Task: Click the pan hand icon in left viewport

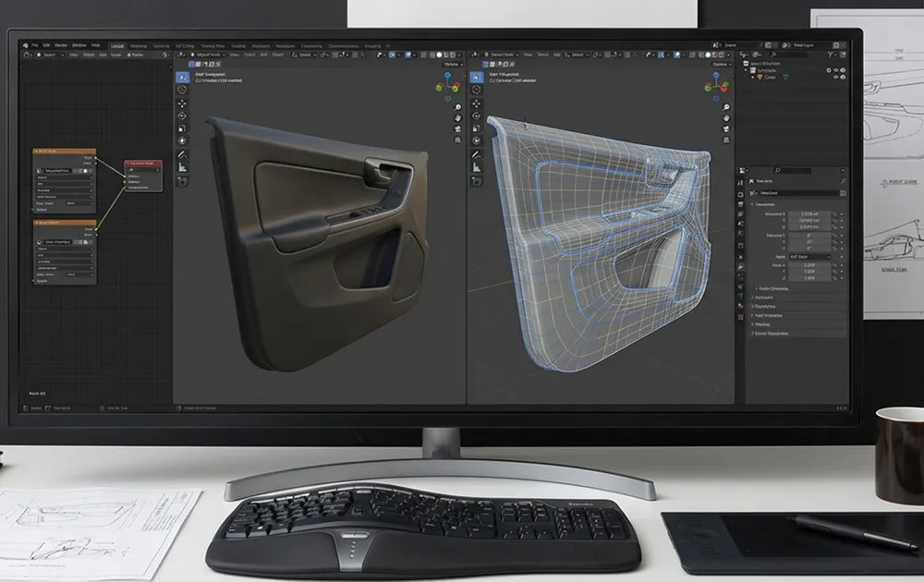Action: (457, 118)
